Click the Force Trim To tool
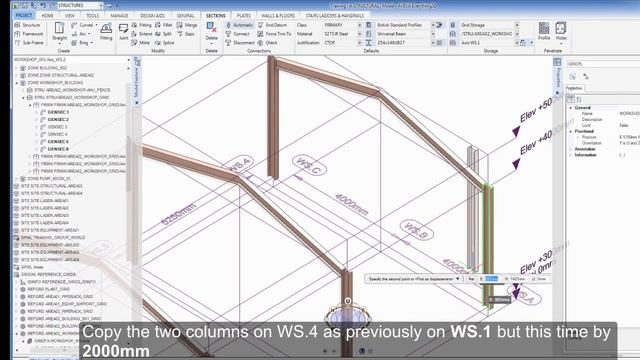 [x=275, y=34]
